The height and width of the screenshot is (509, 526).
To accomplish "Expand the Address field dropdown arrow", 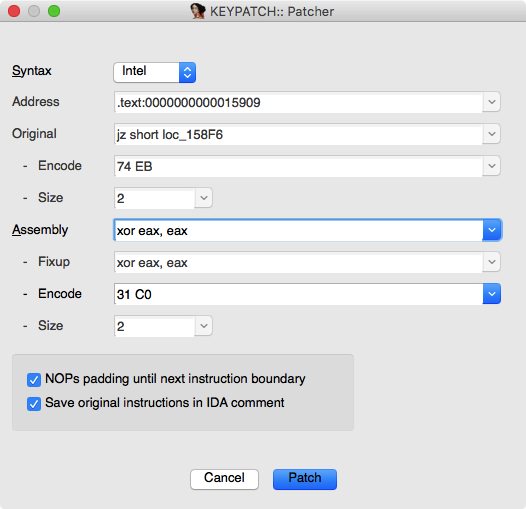I will pyautogui.click(x=491, y=102).
